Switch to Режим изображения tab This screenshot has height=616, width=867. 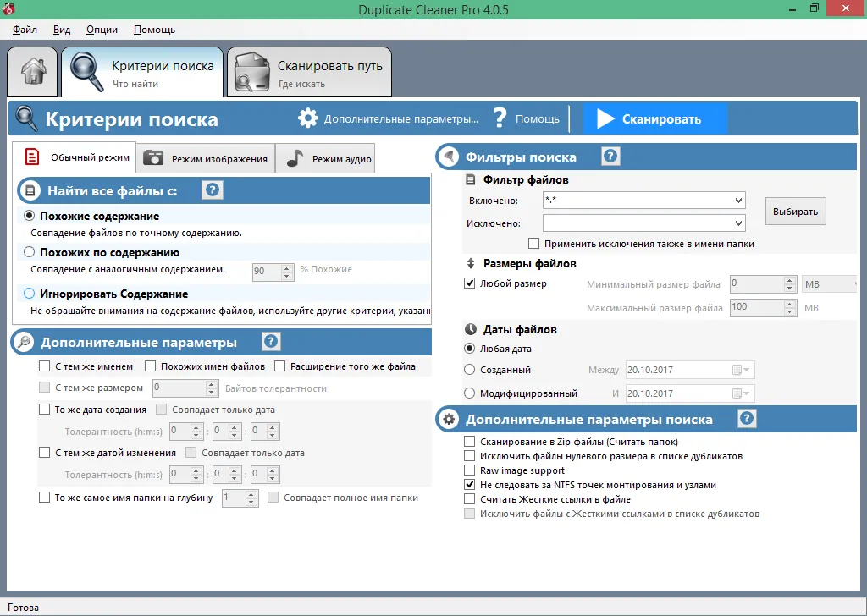tap(206, 158)
